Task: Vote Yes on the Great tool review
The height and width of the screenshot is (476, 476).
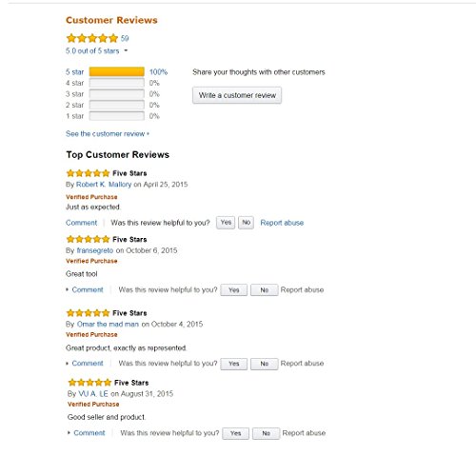Action: (x=234, y=290)
